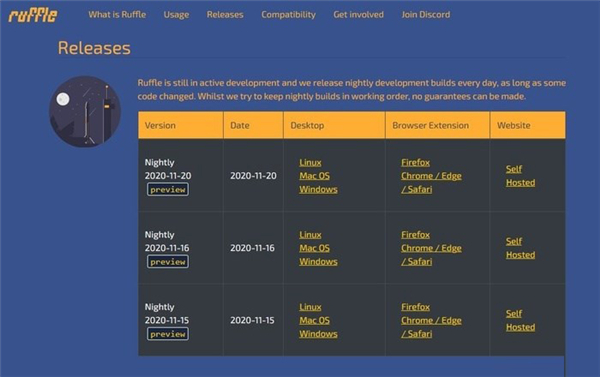Image resolution: width=600 pixels, height=377 pixels.
Task: Open the Get involved page
Action: click(x=358, y=15)
